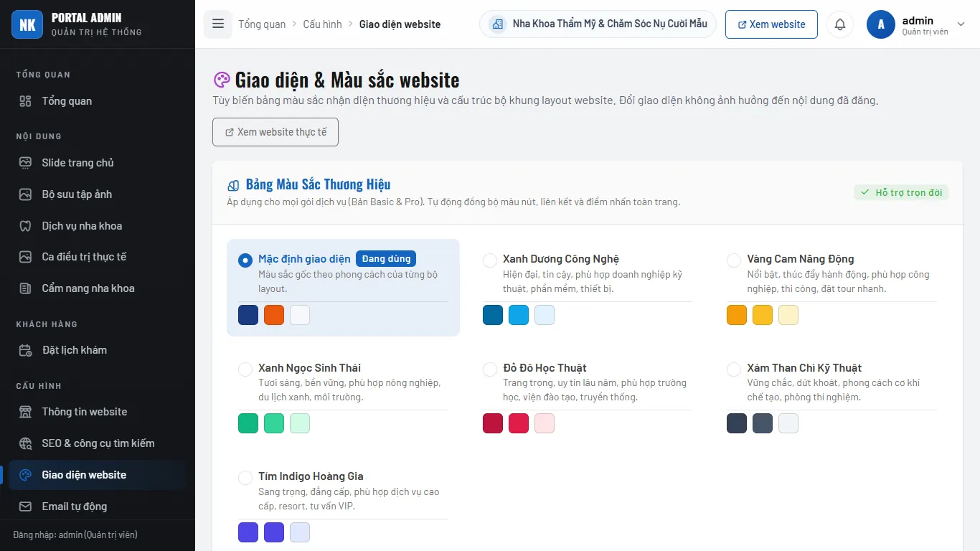Screen dimensions: 980x551
Task: Click the Dịch vụ nha khoa tooth icon
Action: (x=25, y=226)
